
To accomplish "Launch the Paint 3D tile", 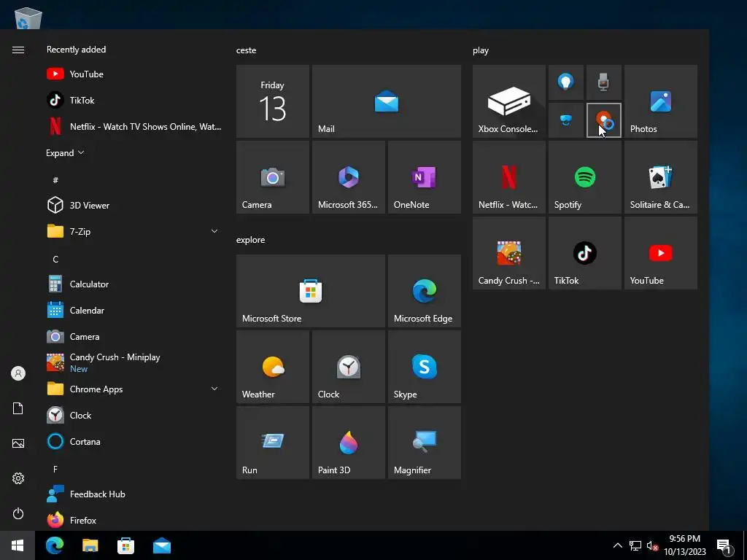I will click(348, 443).
